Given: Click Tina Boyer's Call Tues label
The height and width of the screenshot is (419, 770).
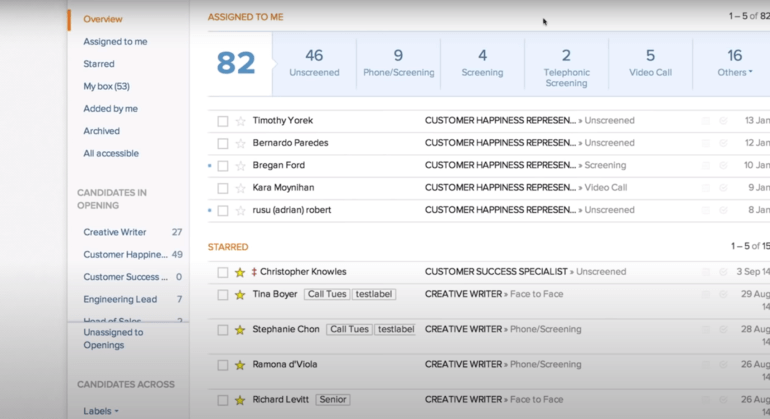Looking at the screenshot, I should tap(327, 294).
